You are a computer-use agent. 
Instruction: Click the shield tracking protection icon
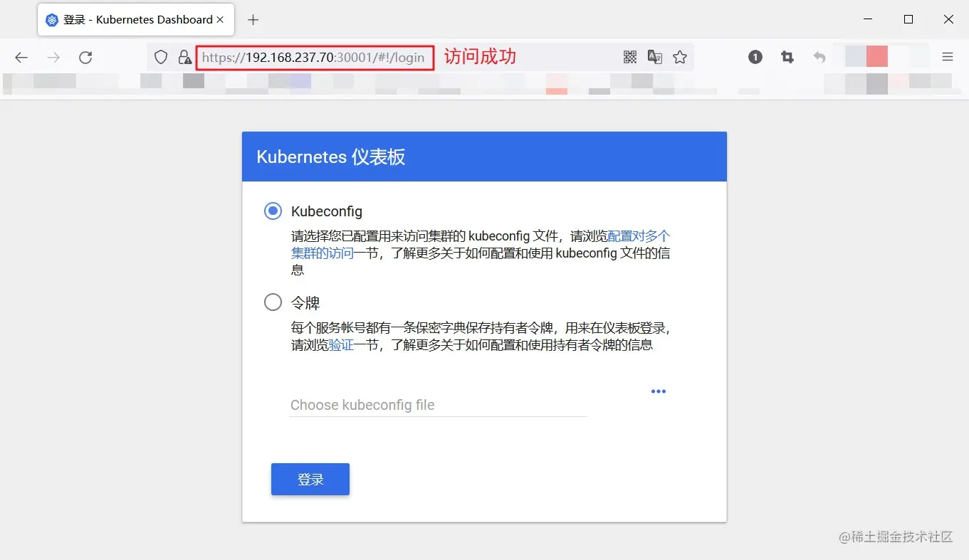pos(162,58)
